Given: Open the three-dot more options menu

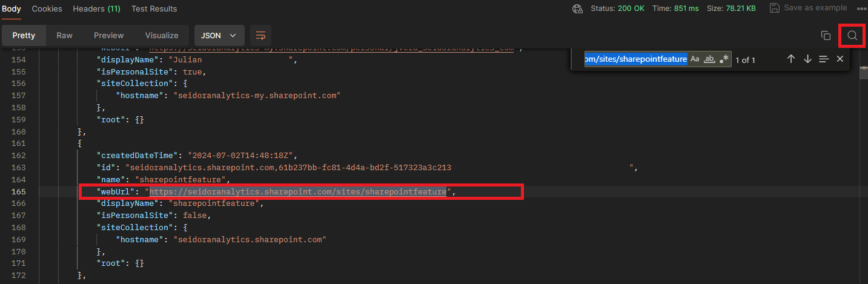Looking at the screenshot, I should point(861,8).
